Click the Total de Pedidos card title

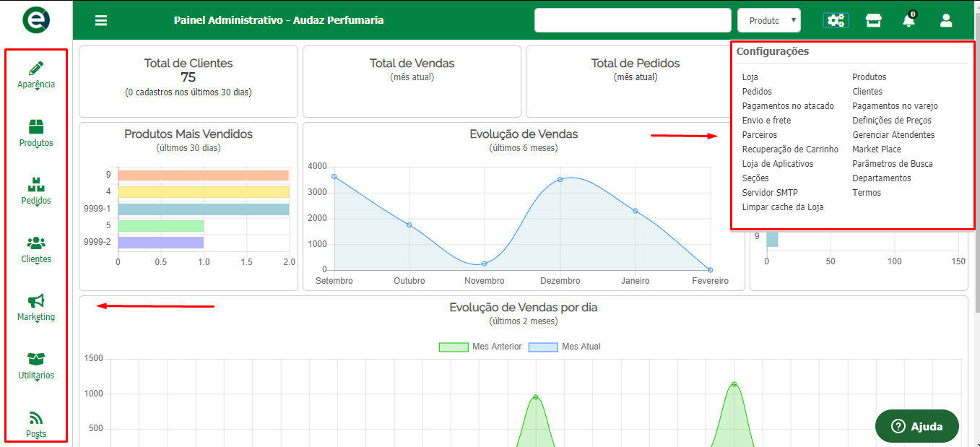pyautogui.click(x=636, y=64)
